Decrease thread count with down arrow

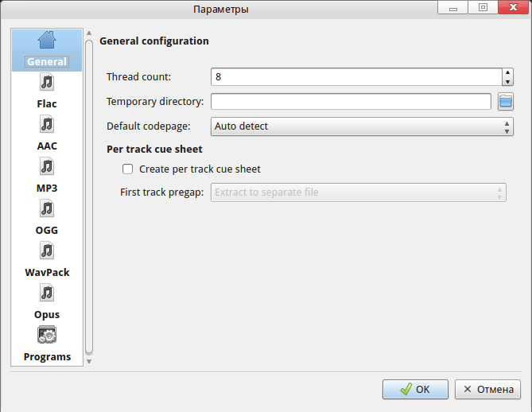coord(507,81)
